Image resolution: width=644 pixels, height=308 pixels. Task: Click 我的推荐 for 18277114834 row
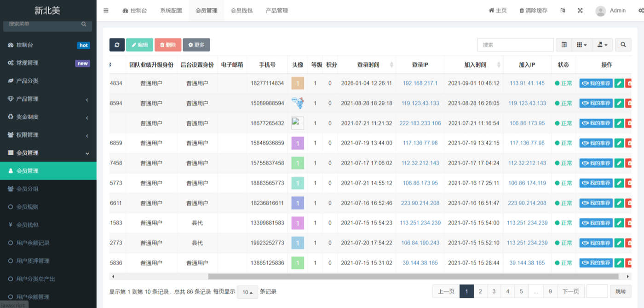pos(596,83)
